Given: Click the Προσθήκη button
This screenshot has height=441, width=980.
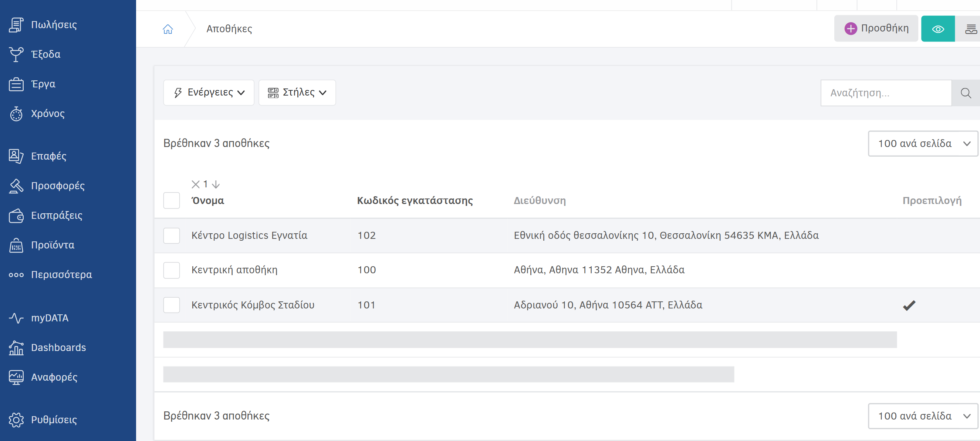Looking at the screenshot, I should tap(876, 29).
